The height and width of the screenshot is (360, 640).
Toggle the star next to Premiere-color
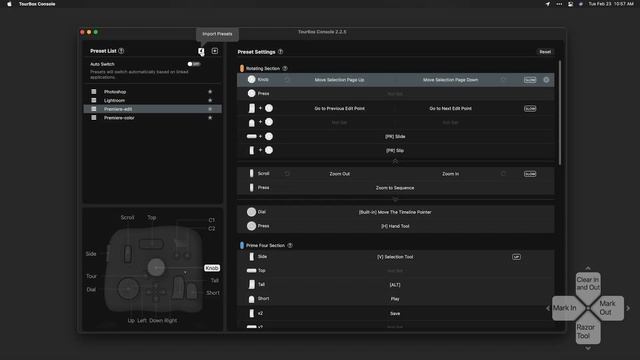210,118
